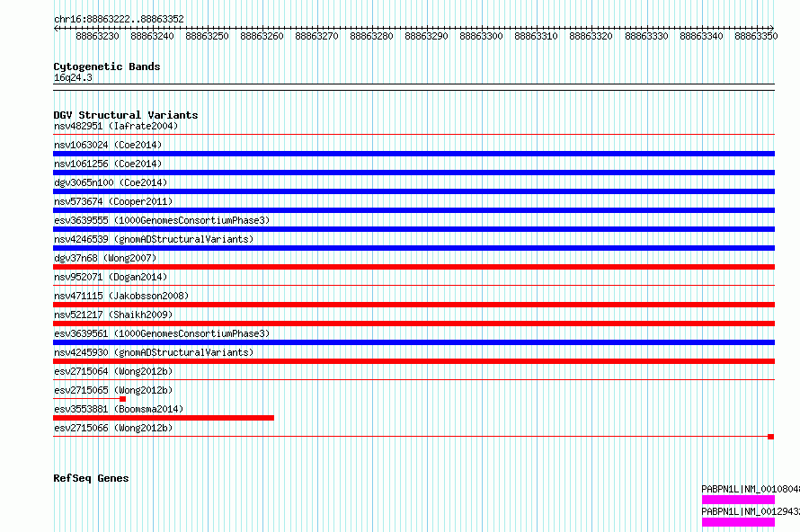800x532 pixels.
Task: Open variant esv3553881 (Boomsma2014) label
Action: pos(119,409)
